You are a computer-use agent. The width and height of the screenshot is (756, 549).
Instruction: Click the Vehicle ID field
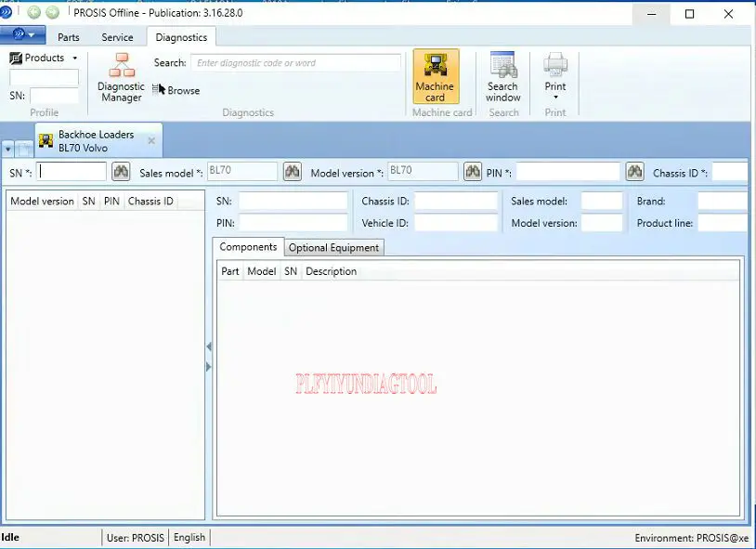[x=456, y=222]
